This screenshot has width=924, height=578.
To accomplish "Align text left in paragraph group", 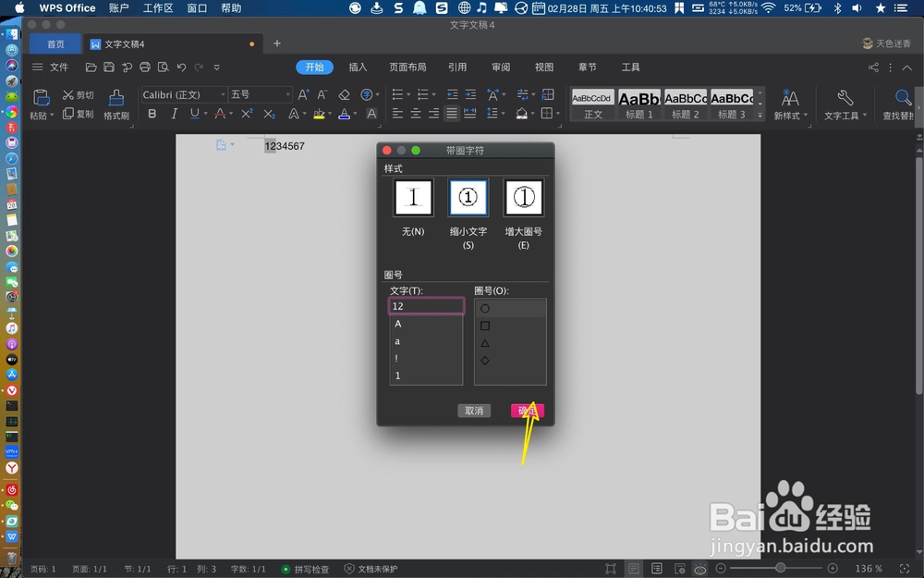I will point(397,113).
